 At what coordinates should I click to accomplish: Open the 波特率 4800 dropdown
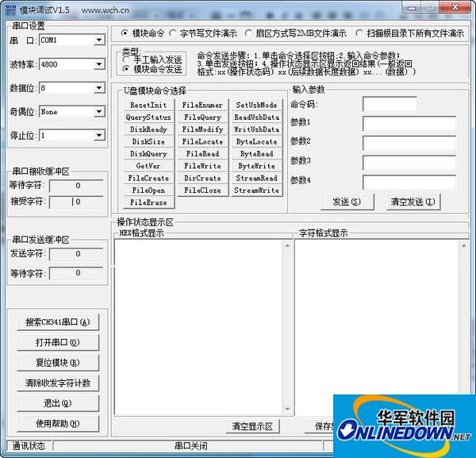click(x=98, y=64)
